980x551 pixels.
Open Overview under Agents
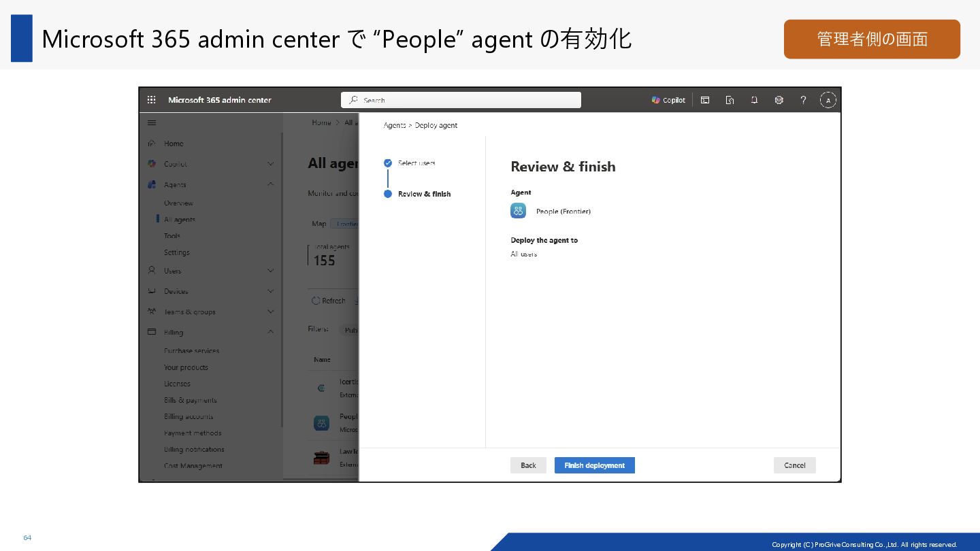click(178, 203)
